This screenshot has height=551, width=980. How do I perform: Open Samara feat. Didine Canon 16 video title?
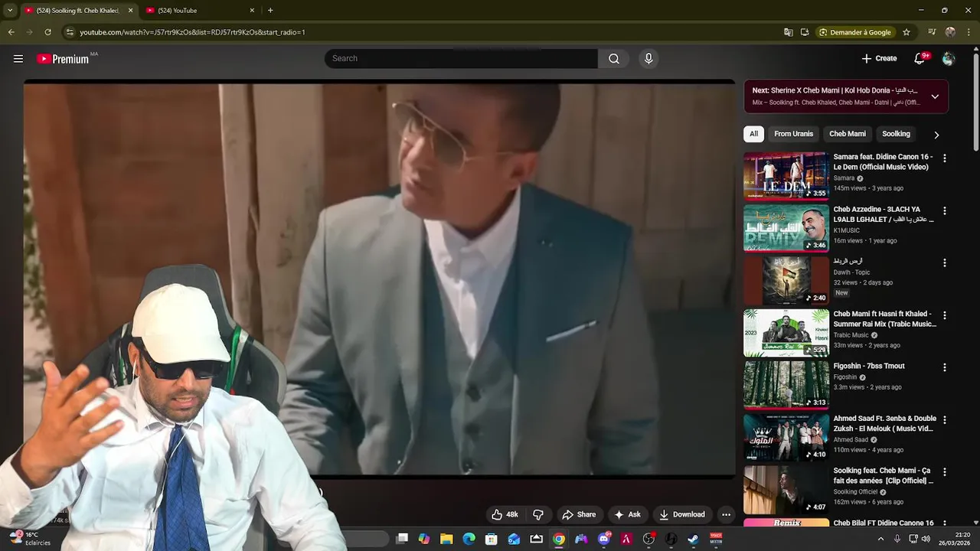(x=883, y=162)
